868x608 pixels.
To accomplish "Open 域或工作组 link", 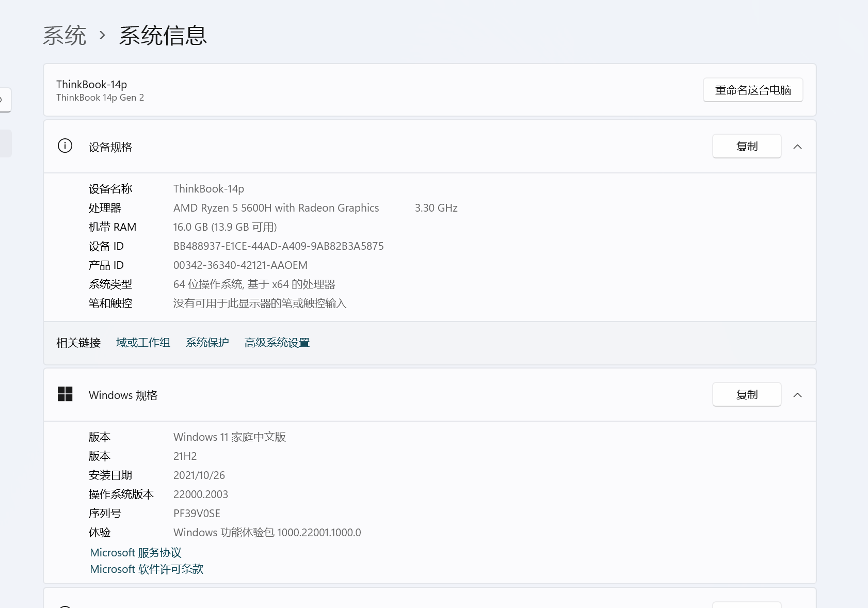I will 143,343.
